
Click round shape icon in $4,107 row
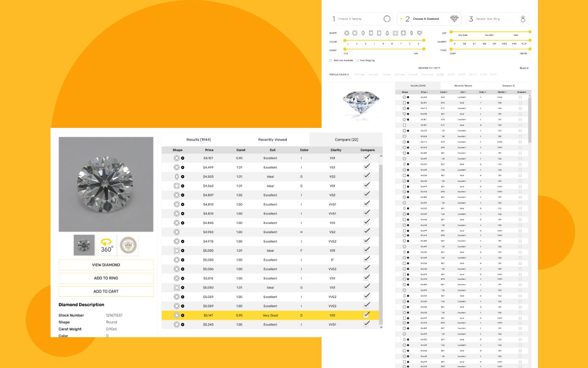pos(176,158)
